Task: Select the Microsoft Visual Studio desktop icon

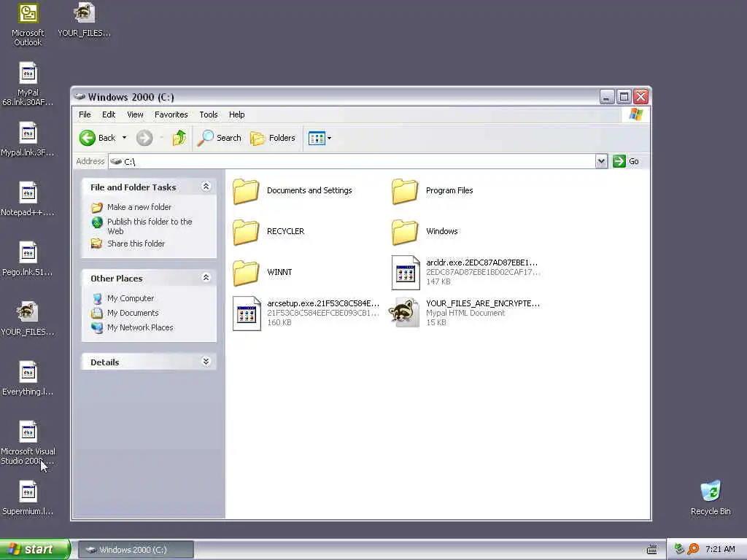Action: coord(28,432)
